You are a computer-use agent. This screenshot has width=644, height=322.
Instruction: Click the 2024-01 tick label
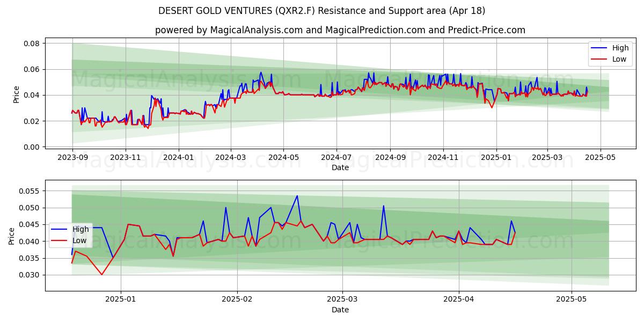178,157
